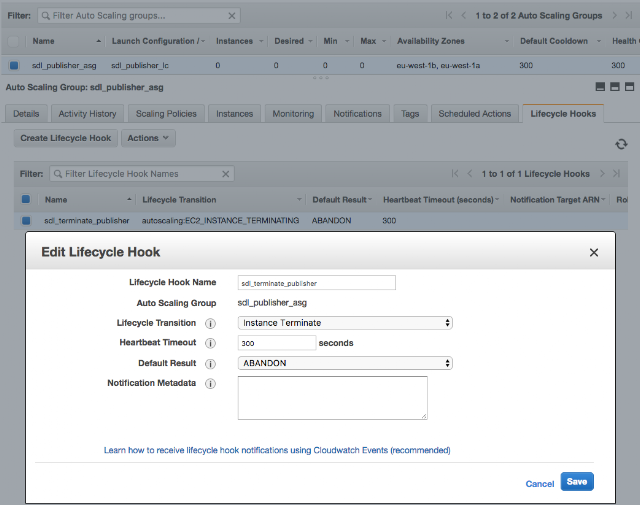
Task: Close the Edit Lifecycle Hook dialog
Action: [594, 253]
